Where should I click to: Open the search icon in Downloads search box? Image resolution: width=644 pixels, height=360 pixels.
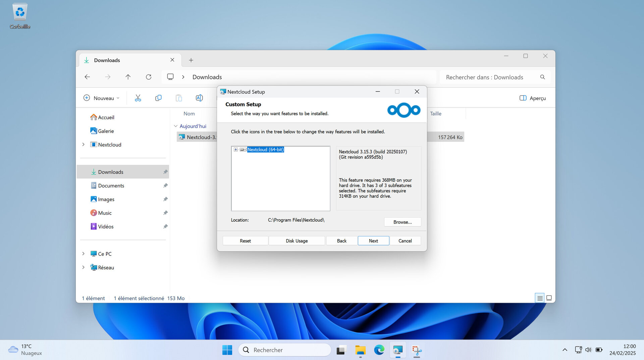coord(542,77)
